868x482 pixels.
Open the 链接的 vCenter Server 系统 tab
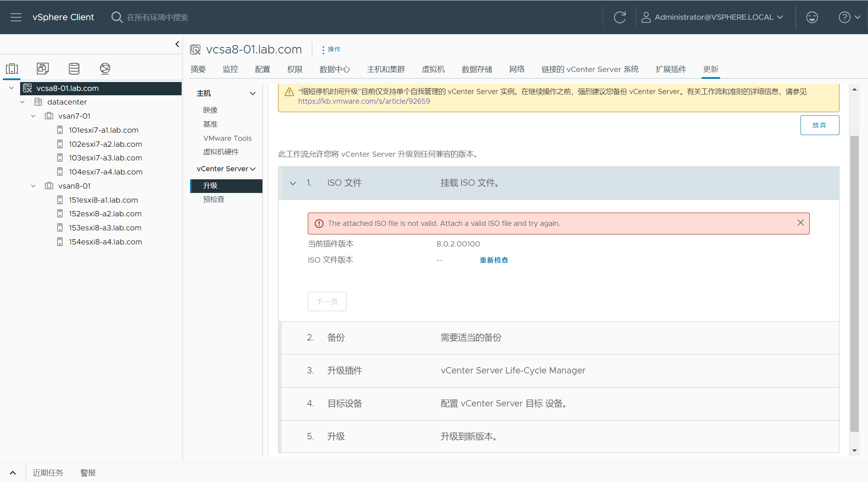(590, 69)
